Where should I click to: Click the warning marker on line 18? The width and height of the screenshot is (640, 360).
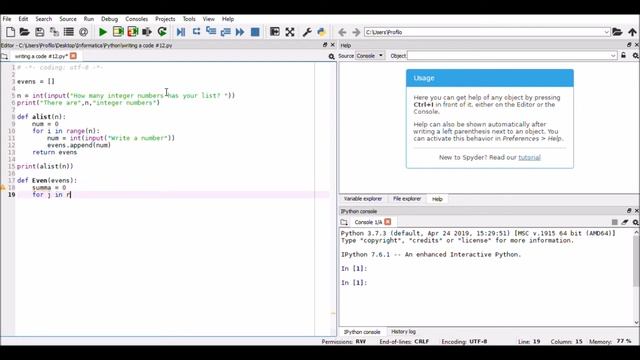[2, 187]
